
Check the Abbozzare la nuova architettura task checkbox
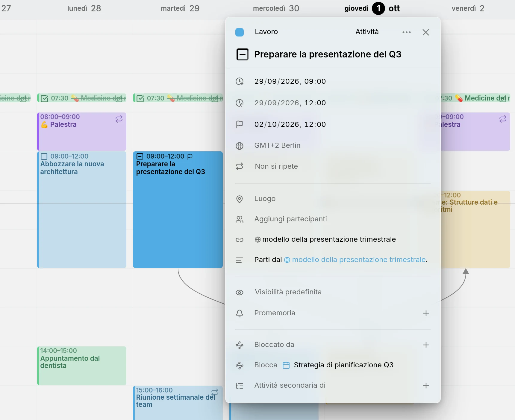(x=44, y=156)
